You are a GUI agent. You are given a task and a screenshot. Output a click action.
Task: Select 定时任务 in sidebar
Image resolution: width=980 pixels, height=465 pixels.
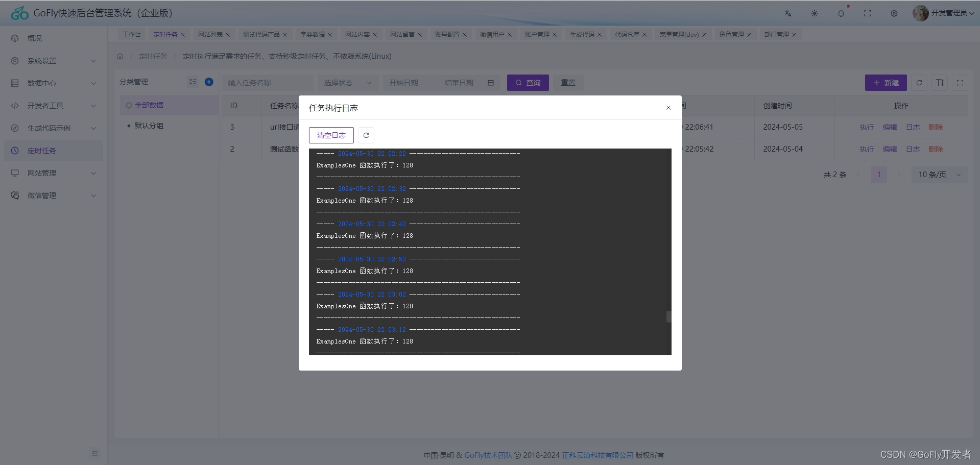click(x=54, y=151)
